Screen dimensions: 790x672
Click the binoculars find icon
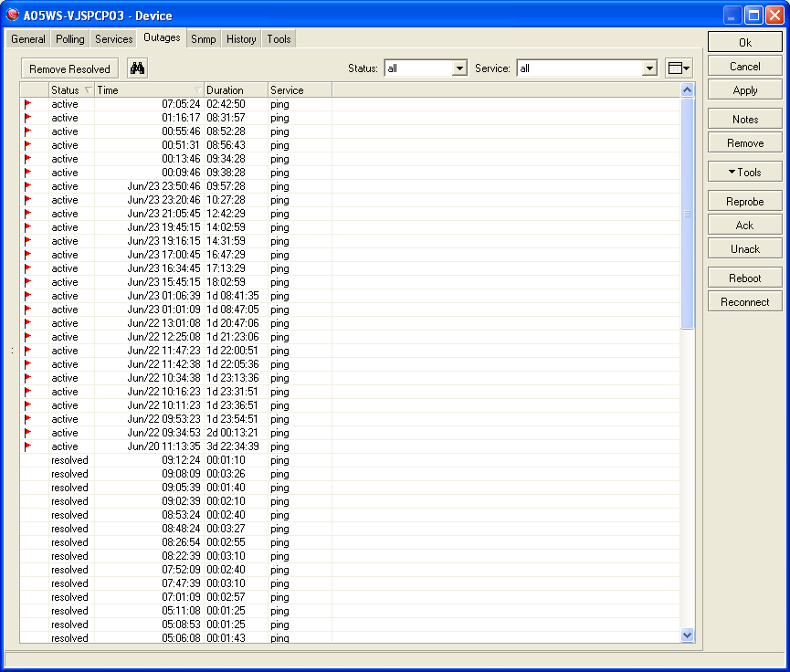click(x=137, y=68)
